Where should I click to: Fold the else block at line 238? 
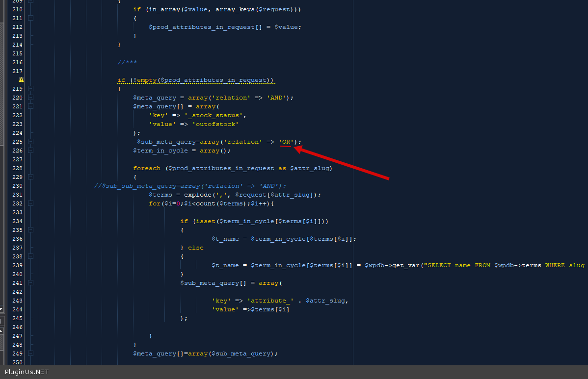click(31, 256)
